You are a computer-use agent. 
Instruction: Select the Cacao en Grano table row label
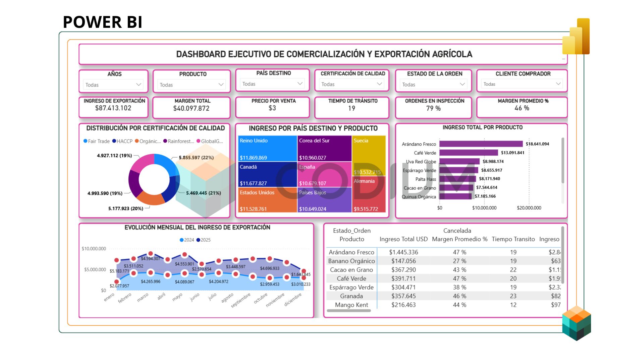(x=352, y=269)
